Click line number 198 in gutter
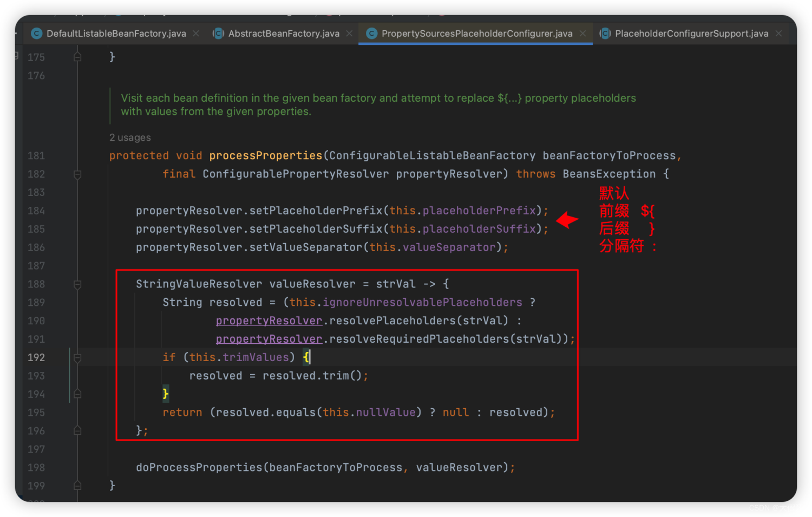This screenshot has height=517, width=812. tap(36, 467)
